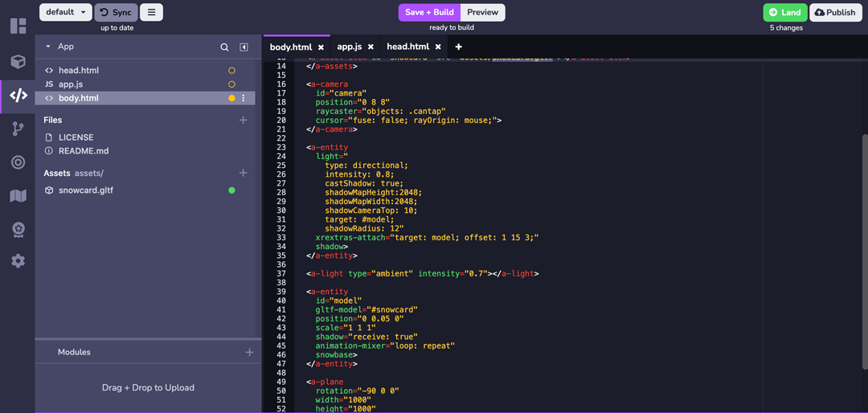Click the green Land button
Image resolution: width=868 pixels, height=413 pixels.
click(785, 12)
